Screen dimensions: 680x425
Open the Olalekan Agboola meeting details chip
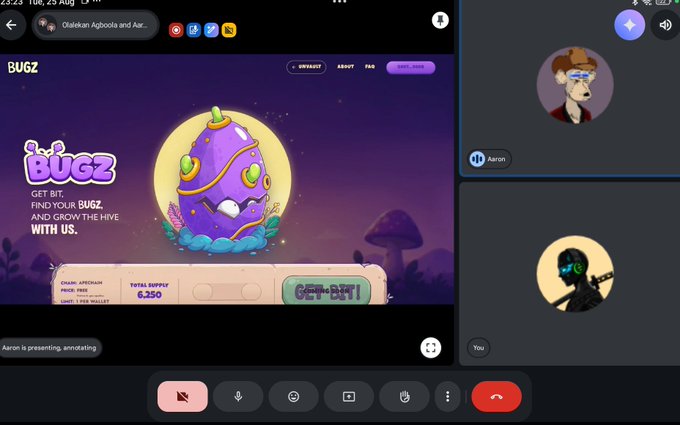tap(95, 25)
